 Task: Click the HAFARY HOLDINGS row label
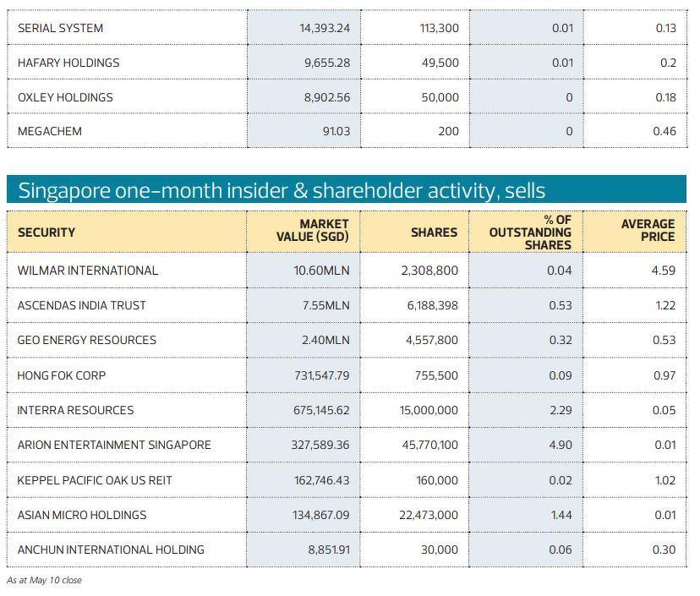(x=68, y=63)
